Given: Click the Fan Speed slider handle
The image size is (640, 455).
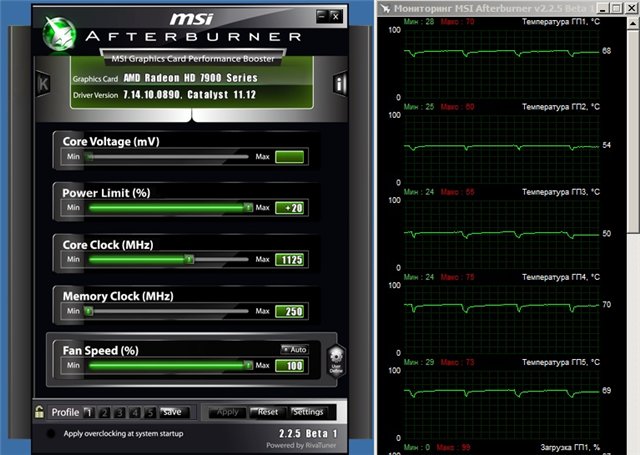Looking at the screenshot, I should pyautogui.click(x=248, y=365).
